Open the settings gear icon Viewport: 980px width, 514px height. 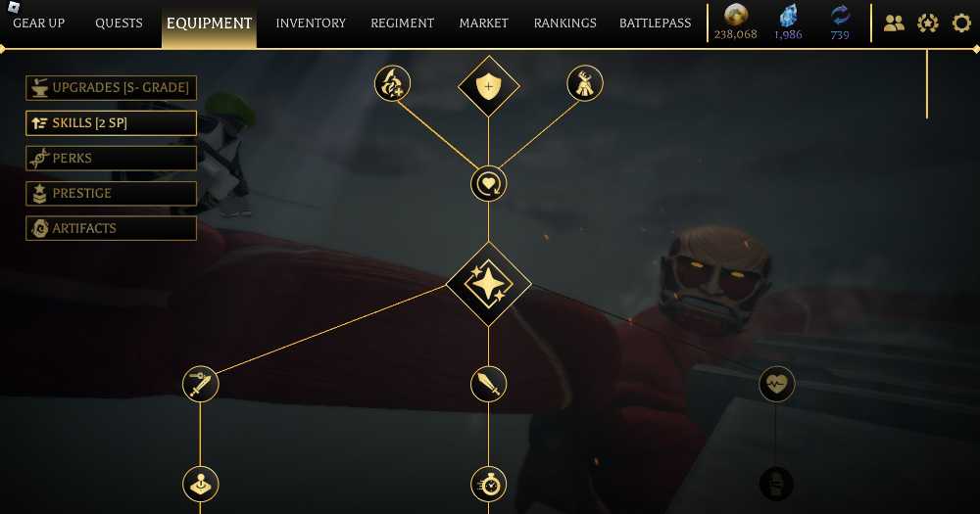pyautogui.click(x=961, y=23)
